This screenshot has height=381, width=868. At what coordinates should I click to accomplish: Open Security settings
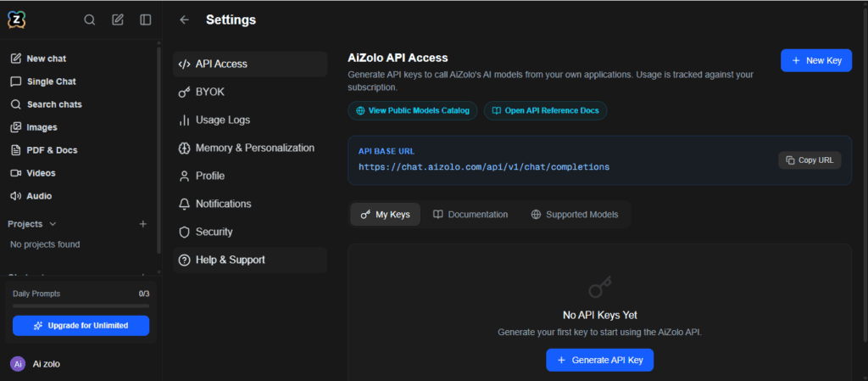tap(250, 232)
